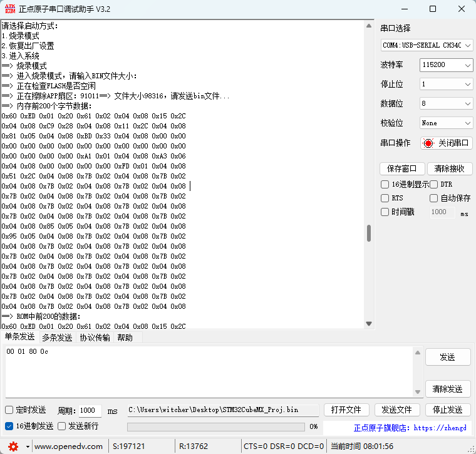
Task: Click the 发送文件 button
Action: point(397,410)
